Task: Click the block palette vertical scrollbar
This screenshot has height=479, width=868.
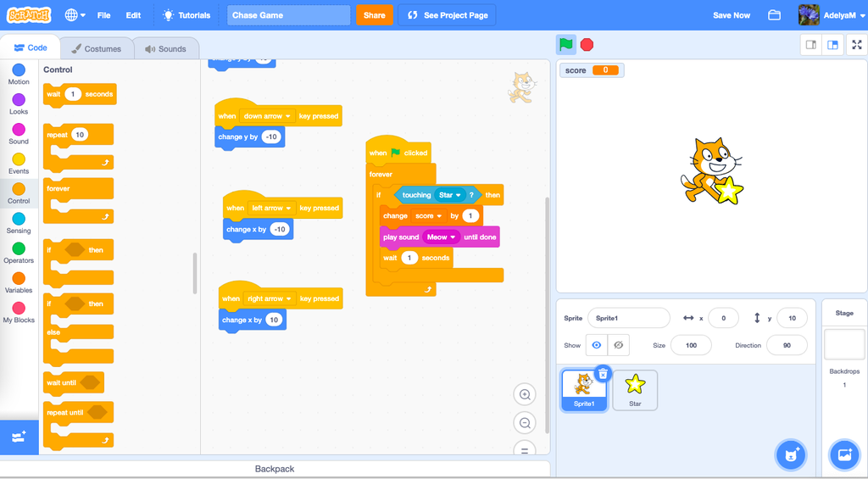Action: coord(195,274)
